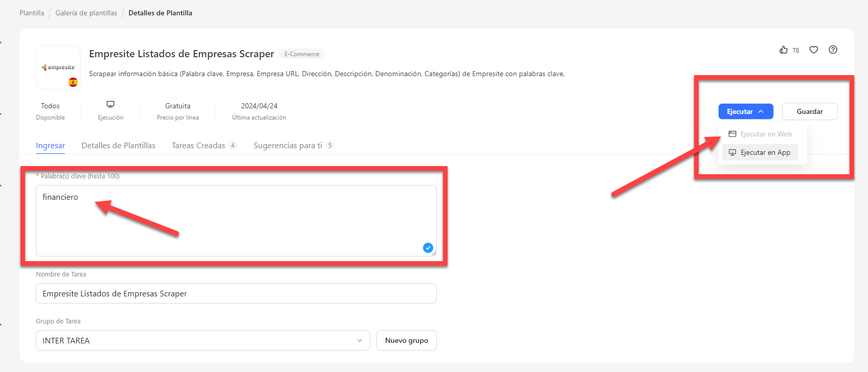Click the blue checkmark in keyword box
The image size is (868, 372).
pyautogui.click(x=428, y=248)
